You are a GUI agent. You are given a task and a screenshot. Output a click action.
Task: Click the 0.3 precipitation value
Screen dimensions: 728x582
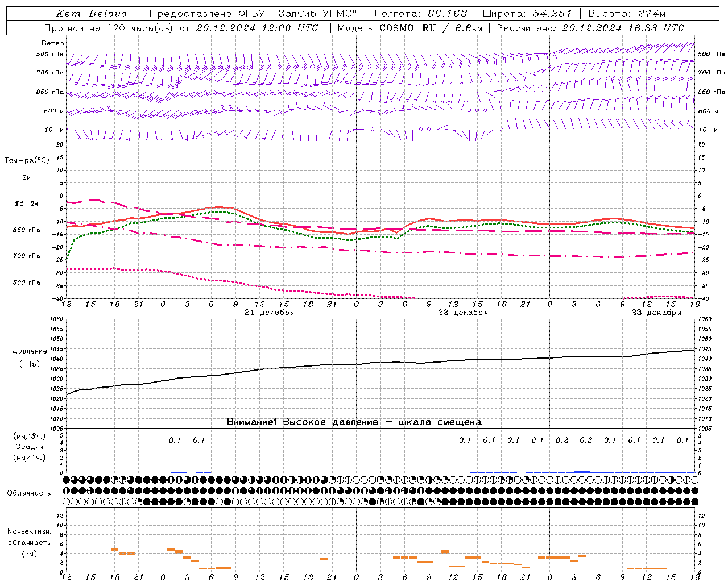(x=586, y=440)
